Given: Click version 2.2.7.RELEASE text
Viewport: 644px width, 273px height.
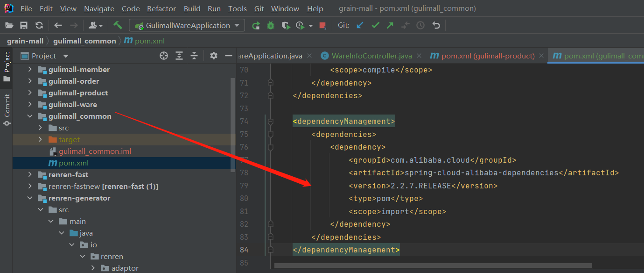Looking at the screenshot, I should 420,186.
